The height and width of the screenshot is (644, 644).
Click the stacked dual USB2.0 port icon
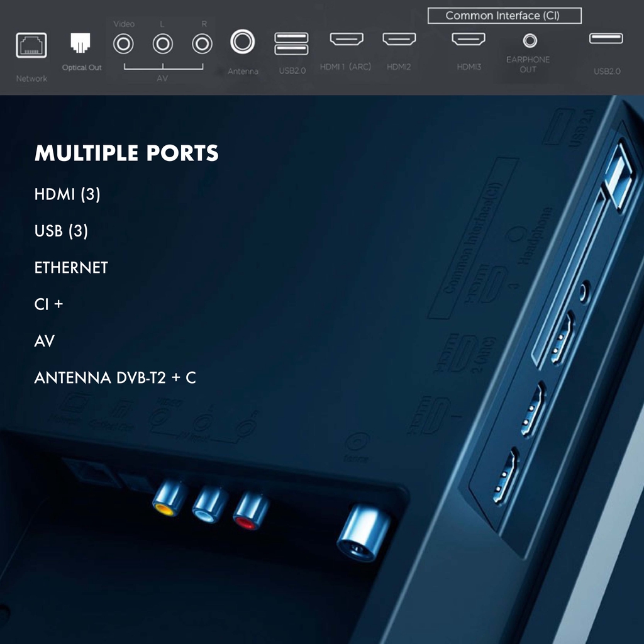click(291, 43)
